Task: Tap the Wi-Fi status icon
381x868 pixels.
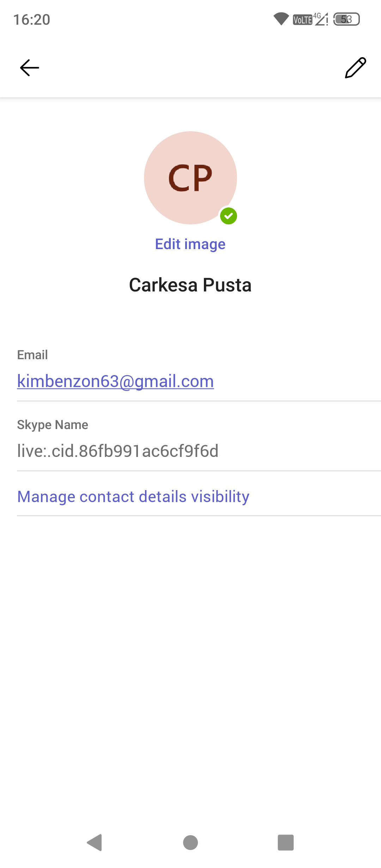Action: tap(281, 19)
